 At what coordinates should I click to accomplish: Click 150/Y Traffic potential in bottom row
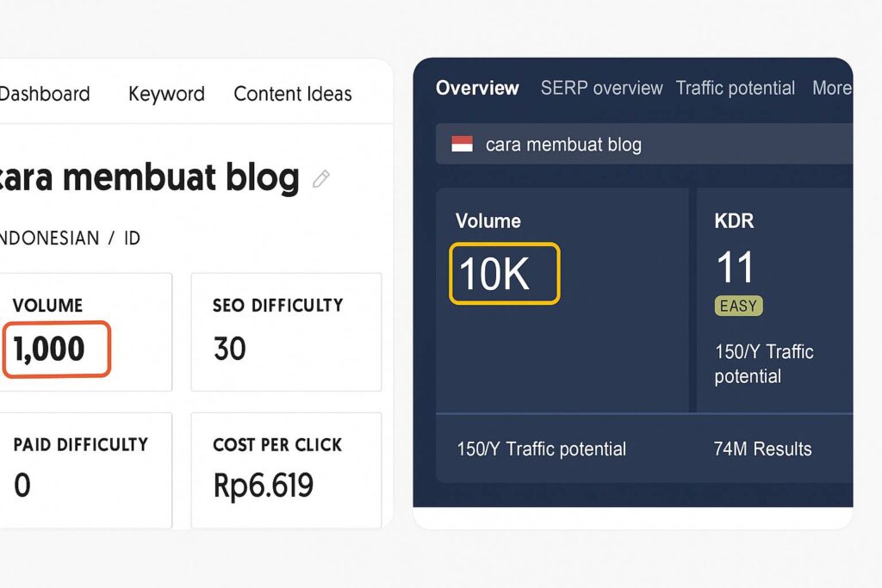coord(541,449)
